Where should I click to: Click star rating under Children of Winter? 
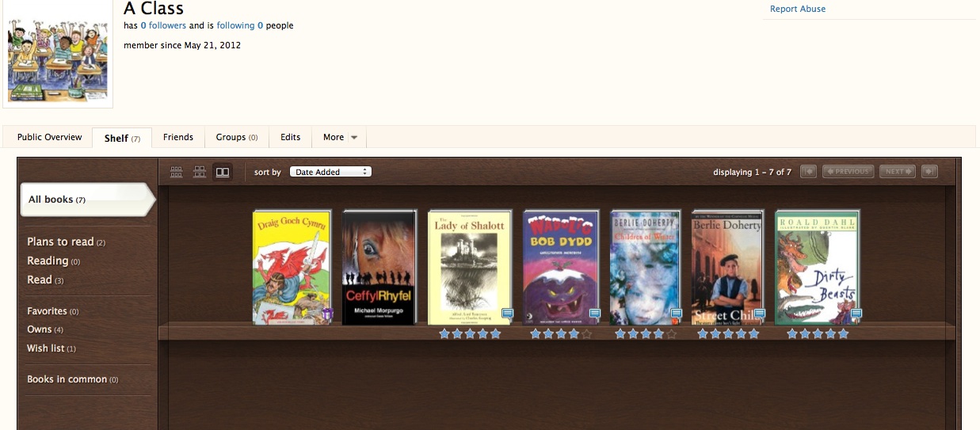click(x=646, y=334)
